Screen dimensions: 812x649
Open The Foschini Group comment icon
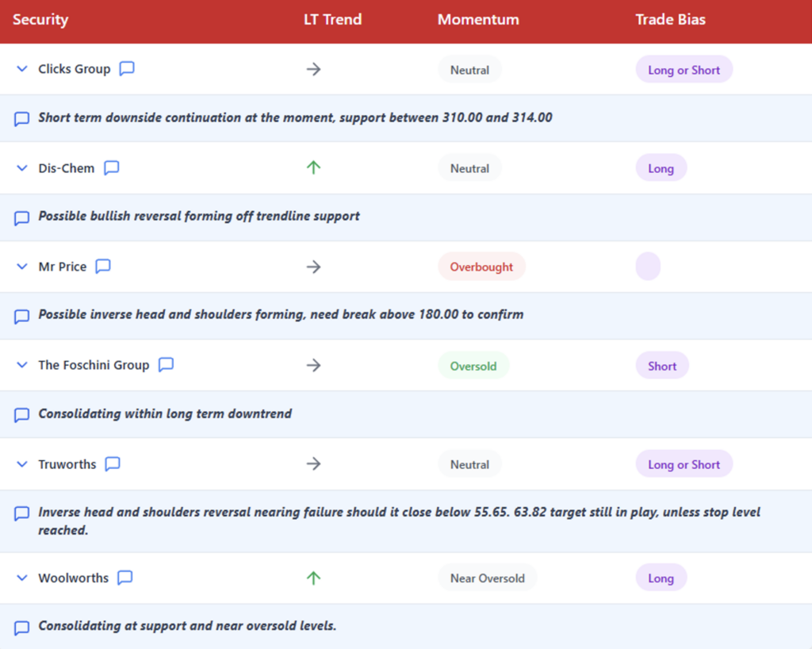pos(166,365)
